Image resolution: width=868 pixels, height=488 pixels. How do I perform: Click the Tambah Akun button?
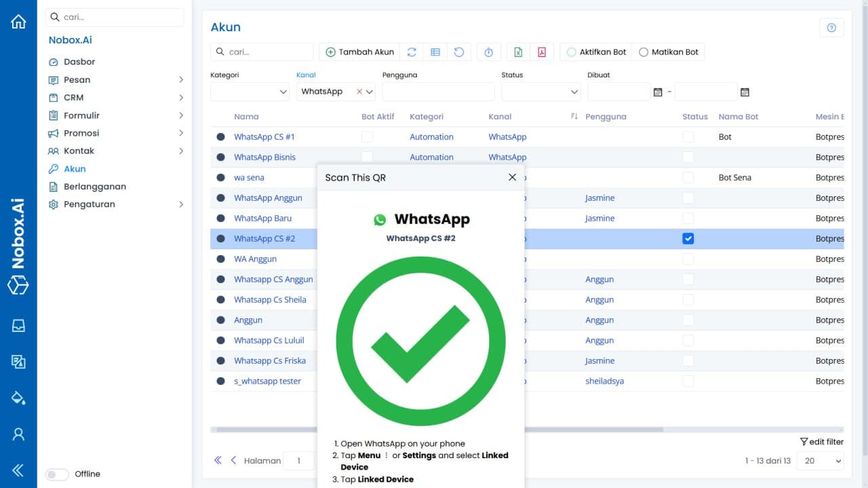click(359, 52)
